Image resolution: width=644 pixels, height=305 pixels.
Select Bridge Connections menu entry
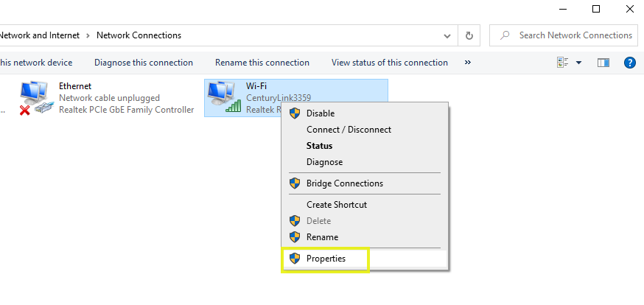click(x=344, y=183)
